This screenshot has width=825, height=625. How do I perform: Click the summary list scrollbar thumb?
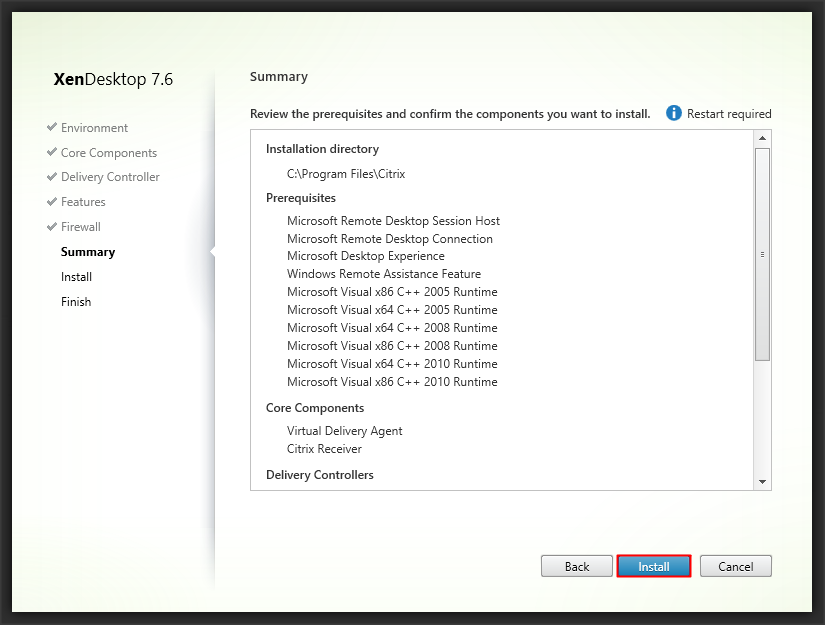point(762,254)
